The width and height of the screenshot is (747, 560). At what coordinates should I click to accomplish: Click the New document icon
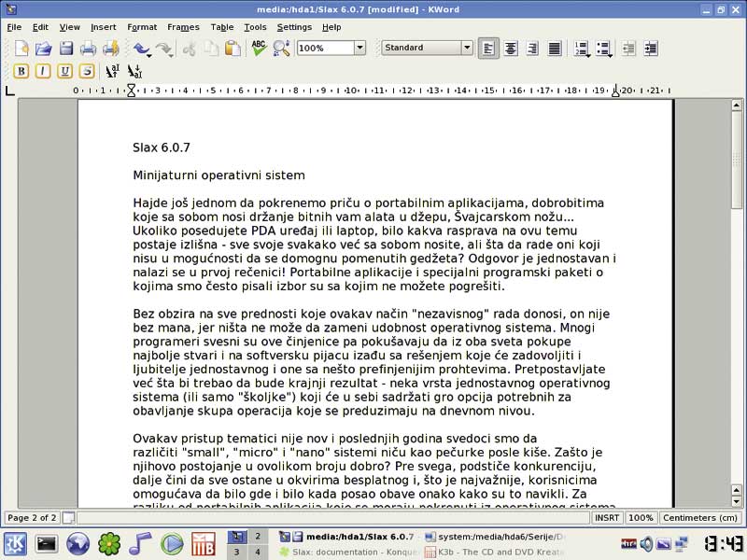tap(21, 49)
